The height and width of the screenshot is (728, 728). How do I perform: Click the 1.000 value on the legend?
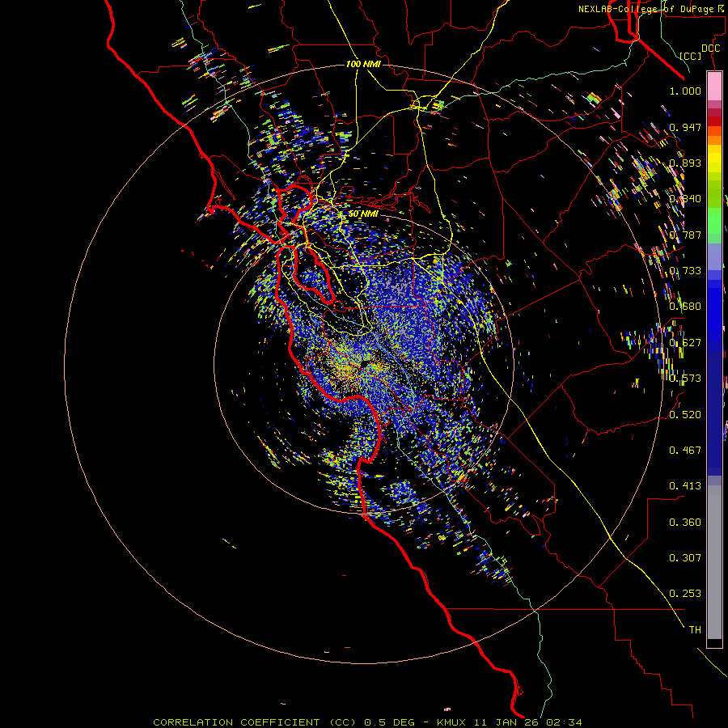tap(685, 91)
